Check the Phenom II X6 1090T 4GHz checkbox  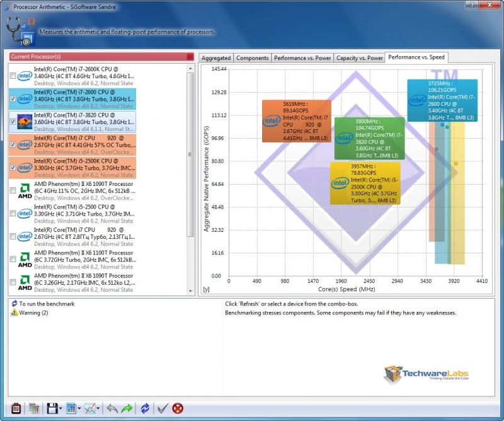13,191
